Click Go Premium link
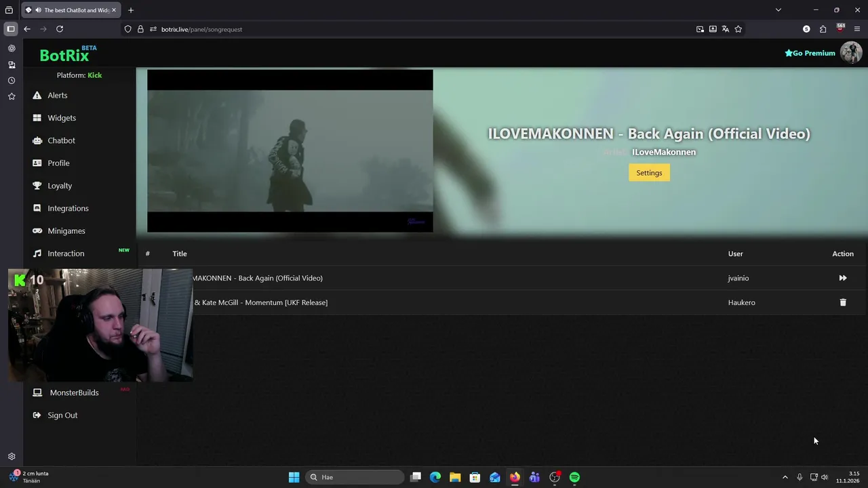The height and width of the screenshot is (488, 868). point(810,53)
